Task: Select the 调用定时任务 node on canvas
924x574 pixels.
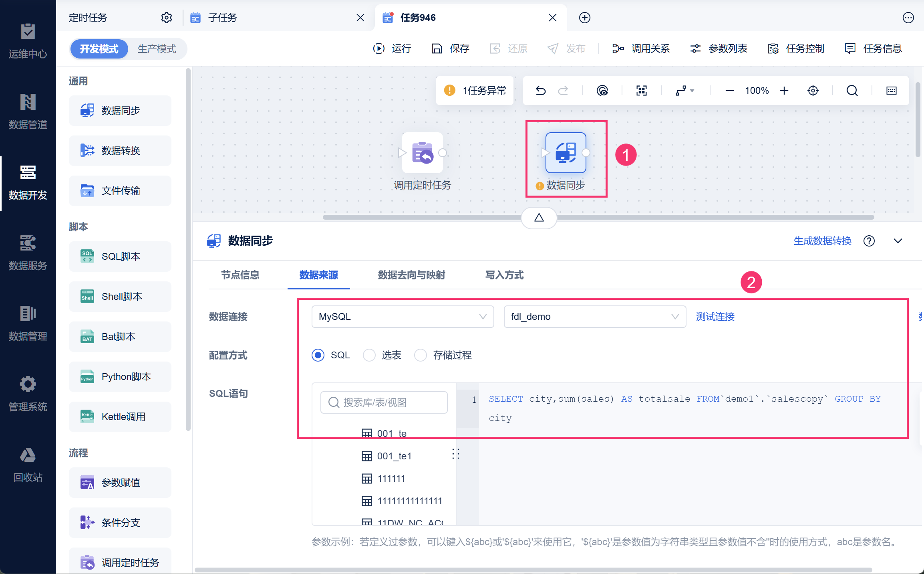Action: click(422, 153)
